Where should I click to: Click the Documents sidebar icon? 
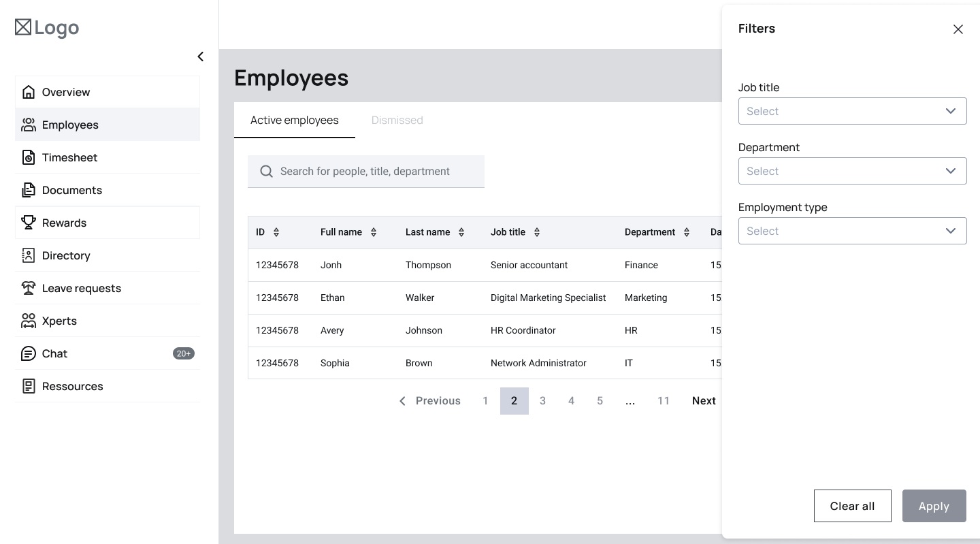(x=29, y=190)
